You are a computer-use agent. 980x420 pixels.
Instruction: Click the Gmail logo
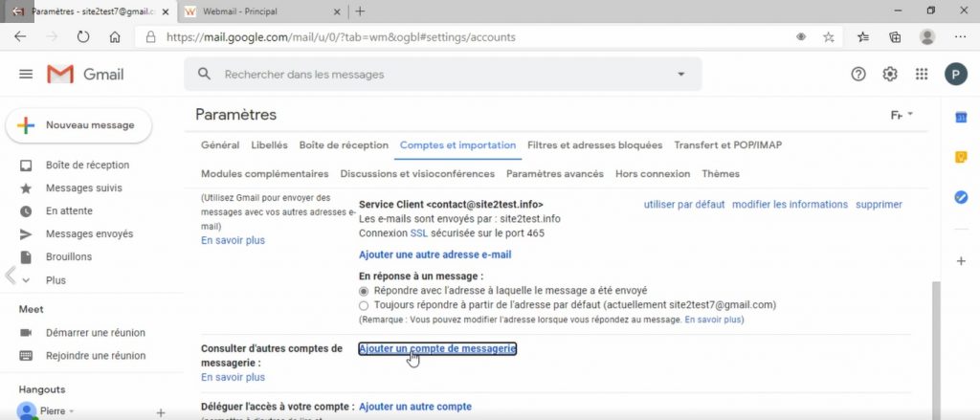coord(85,75)
